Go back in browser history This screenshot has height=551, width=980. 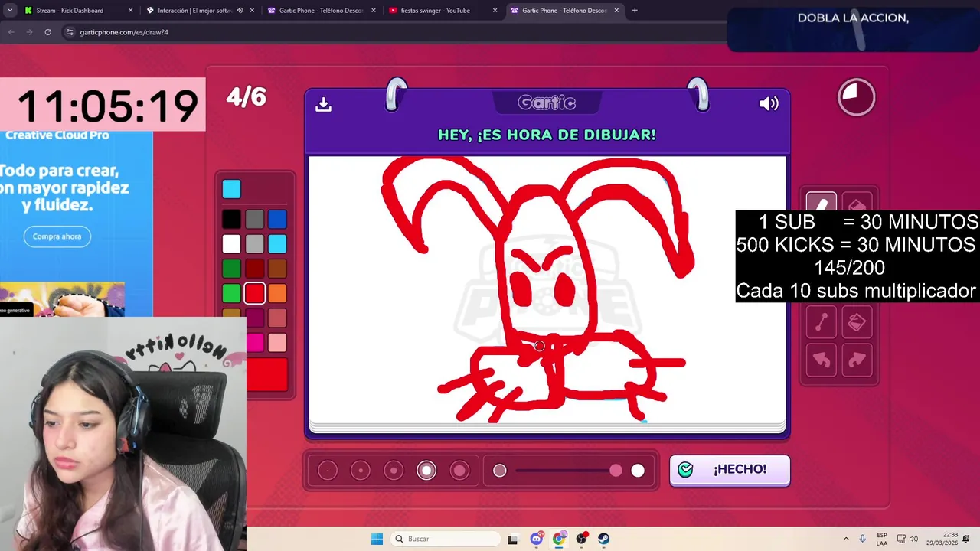coord(11,32)
